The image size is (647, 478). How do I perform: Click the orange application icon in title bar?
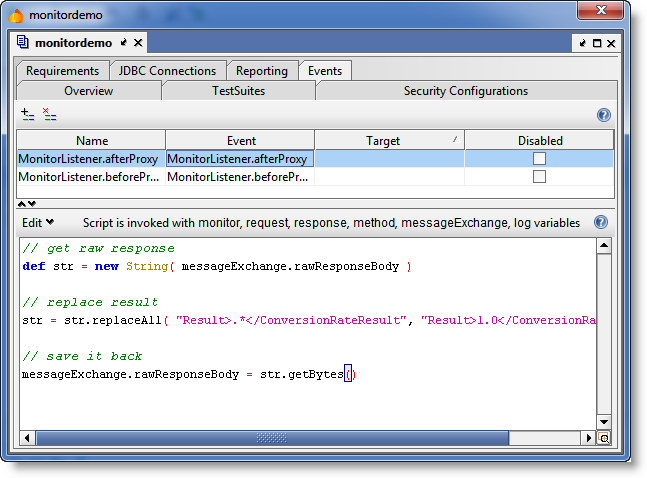point(16,15)
